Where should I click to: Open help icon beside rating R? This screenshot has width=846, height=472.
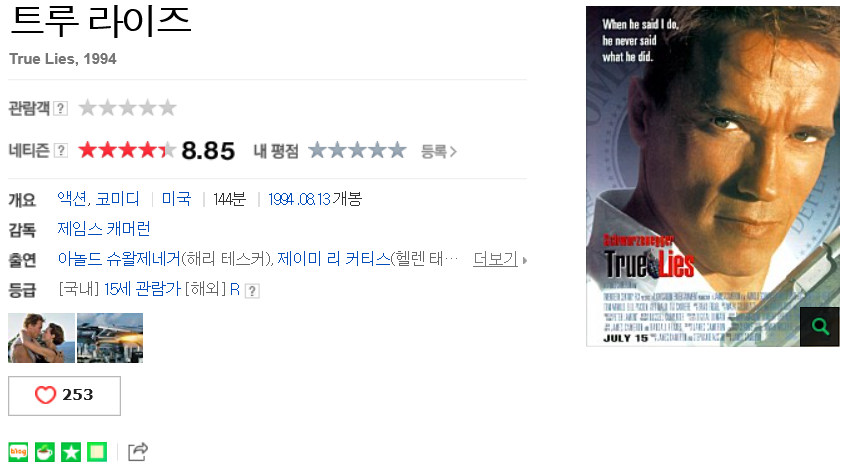point(252,291)
